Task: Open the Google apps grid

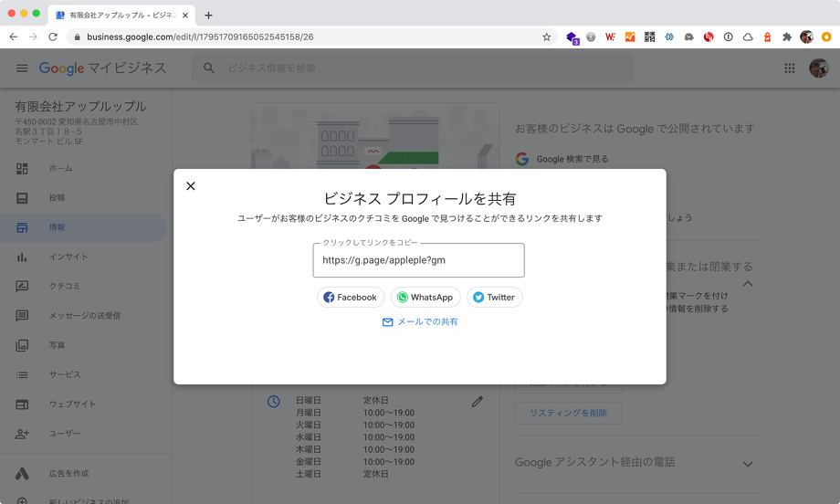Action: click(790, 68)
